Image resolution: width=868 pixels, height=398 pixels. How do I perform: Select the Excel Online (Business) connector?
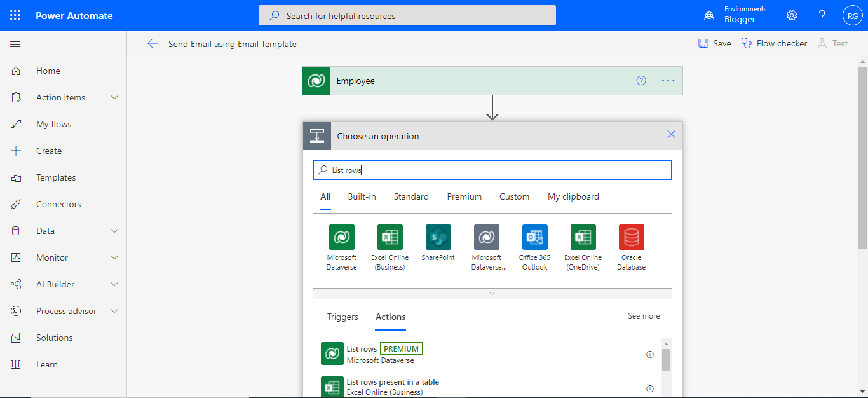point(390,247)
